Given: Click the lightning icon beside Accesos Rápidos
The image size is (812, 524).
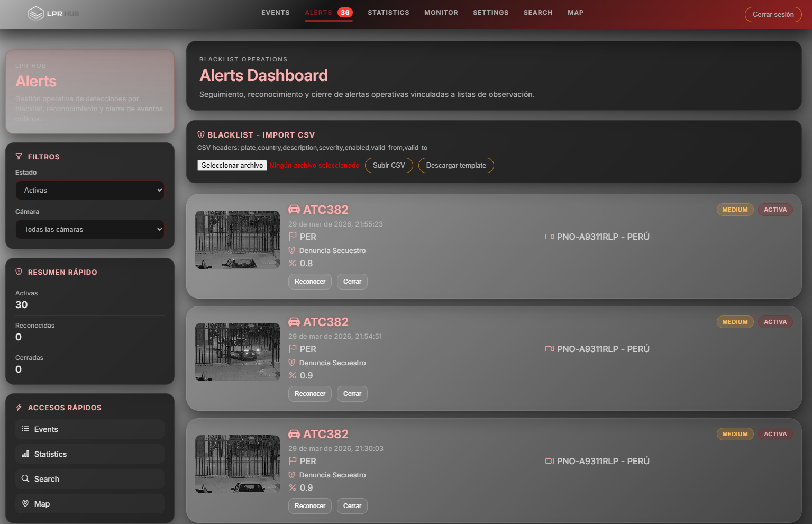Looking at the screenshot, I should pyautogui.click(x=19, y=408).
